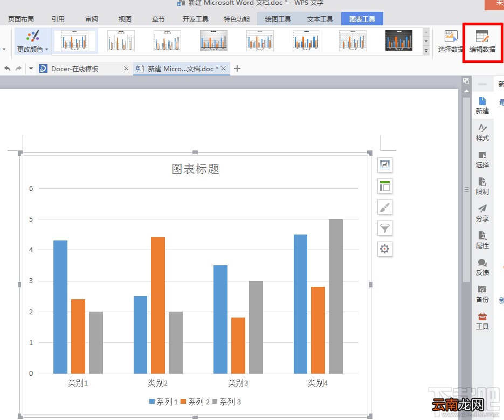
Task: Click the chart settings gear icon
Action: point(385,249)
